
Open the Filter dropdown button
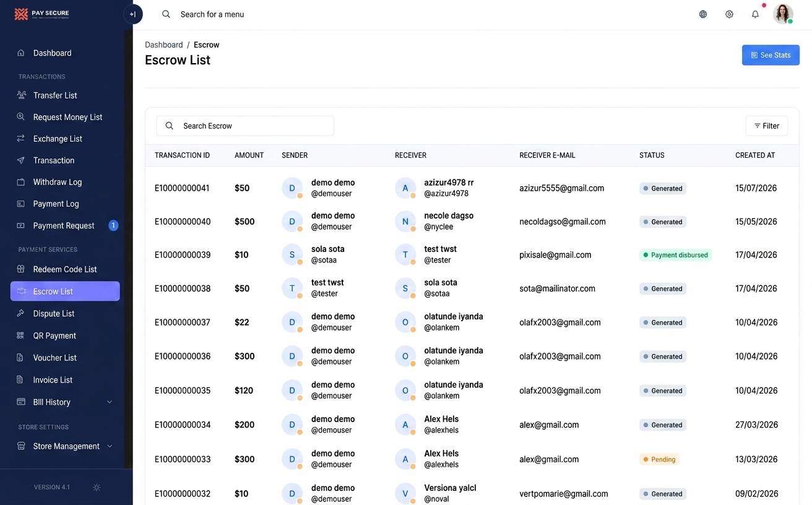pyautogui.click(x=766, y=126)
